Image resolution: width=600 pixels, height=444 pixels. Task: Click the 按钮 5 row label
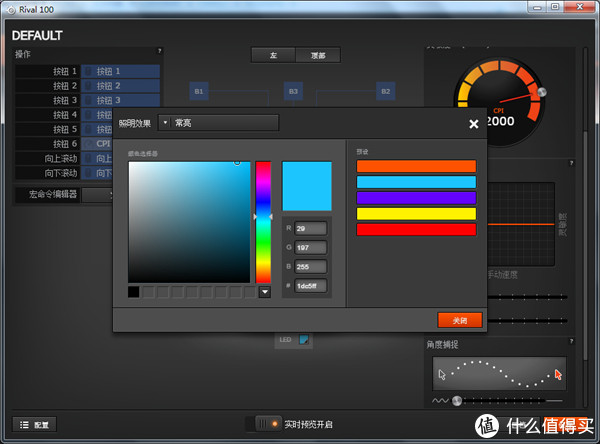click(x=65, y=129)
